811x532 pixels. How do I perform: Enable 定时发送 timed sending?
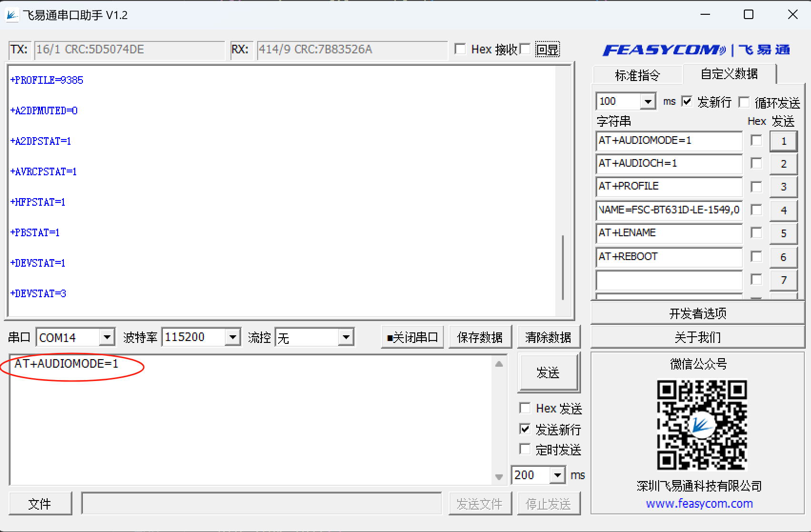[524, 449]
